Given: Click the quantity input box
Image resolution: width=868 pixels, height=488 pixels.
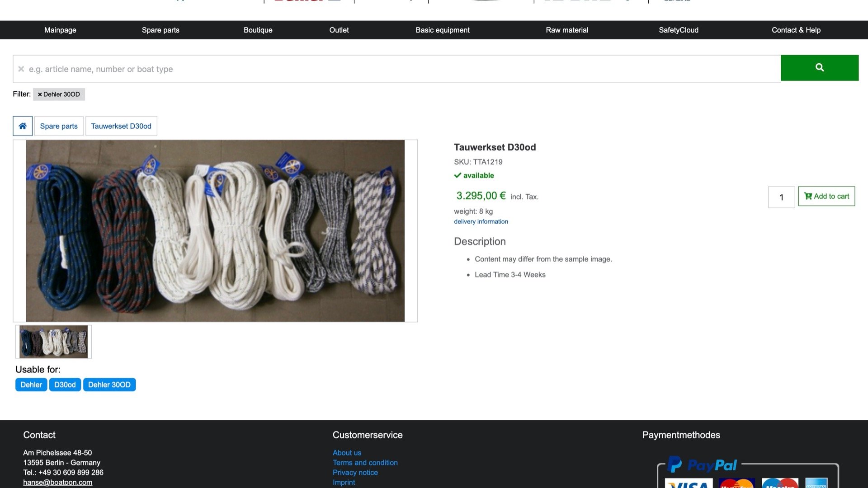Looking at the screenshot, I should [x=781, y=197].
